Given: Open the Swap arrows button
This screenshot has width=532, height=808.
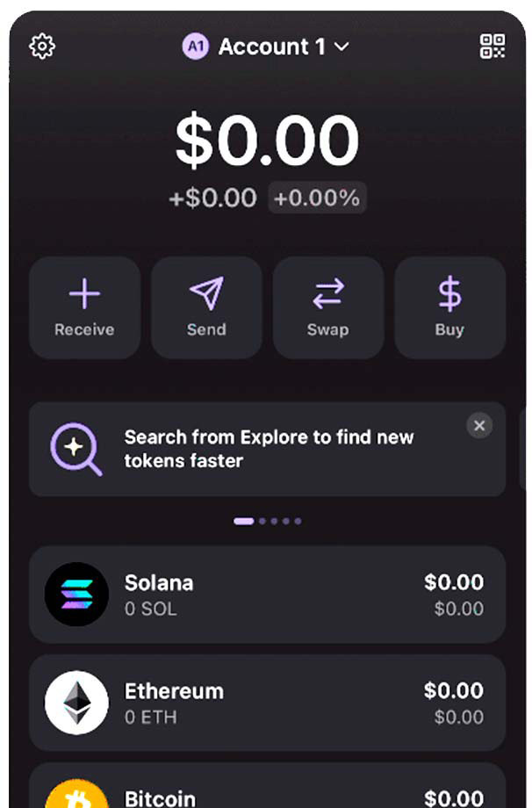Looking at the screenshot, I should (x=328, y=307).
